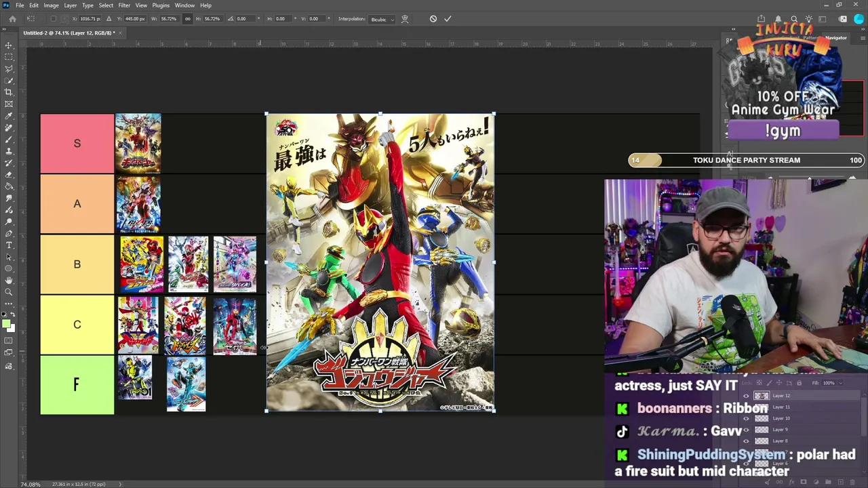
Task: Toggle Quick Mask mode
Action: pyautogui.click(x=9, y=340)
